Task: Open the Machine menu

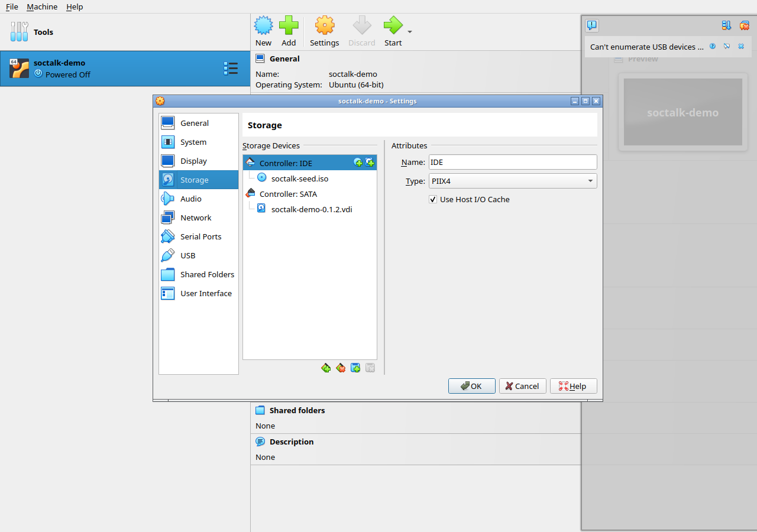Action: click(42, 7)
